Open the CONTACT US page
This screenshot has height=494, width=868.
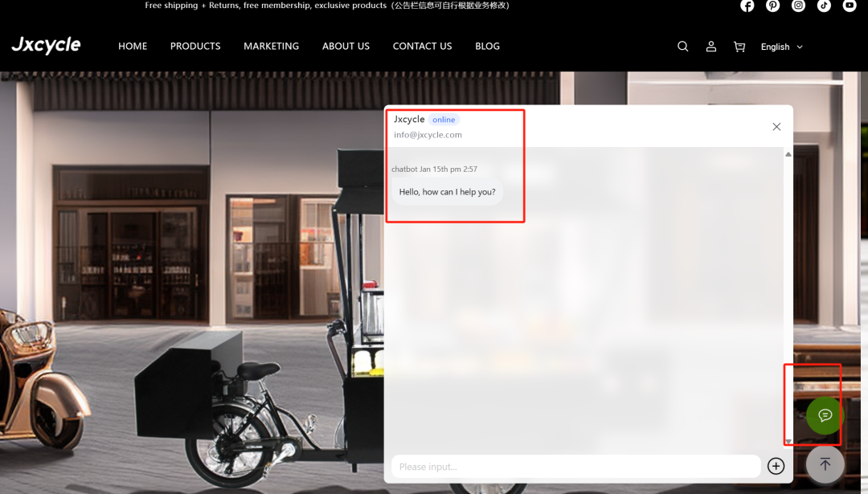(x=422, y=46)
